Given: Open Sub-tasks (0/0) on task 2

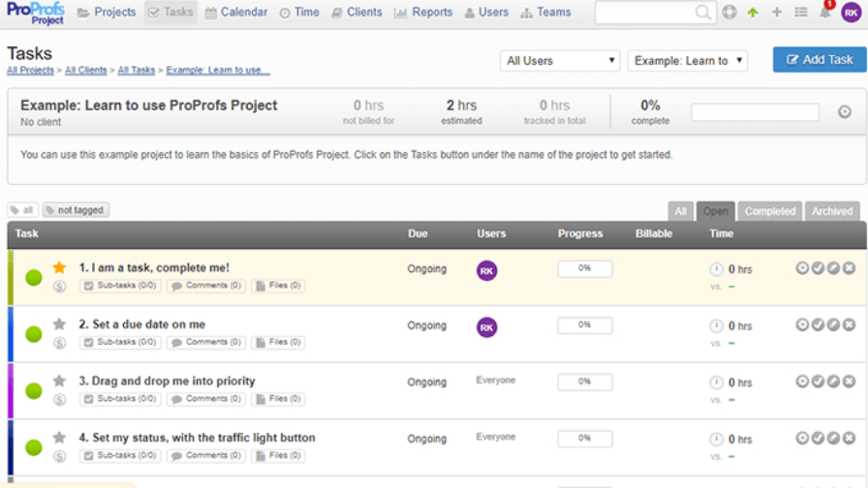Looking at the screenshot, I should (120, 343).
